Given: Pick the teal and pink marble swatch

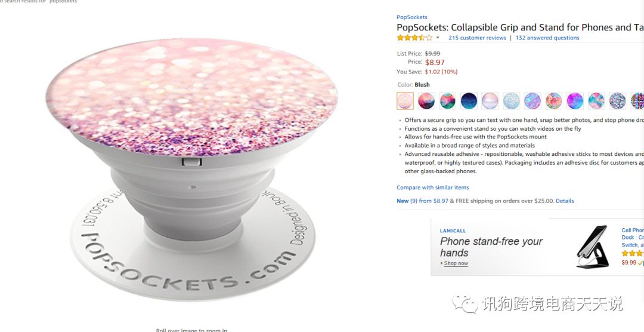Looking at the screenshot, I should (596, 101).
